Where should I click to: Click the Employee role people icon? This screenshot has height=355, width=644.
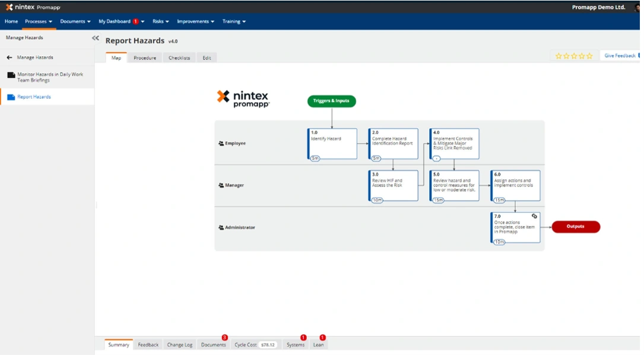click(x=221, y=144)
